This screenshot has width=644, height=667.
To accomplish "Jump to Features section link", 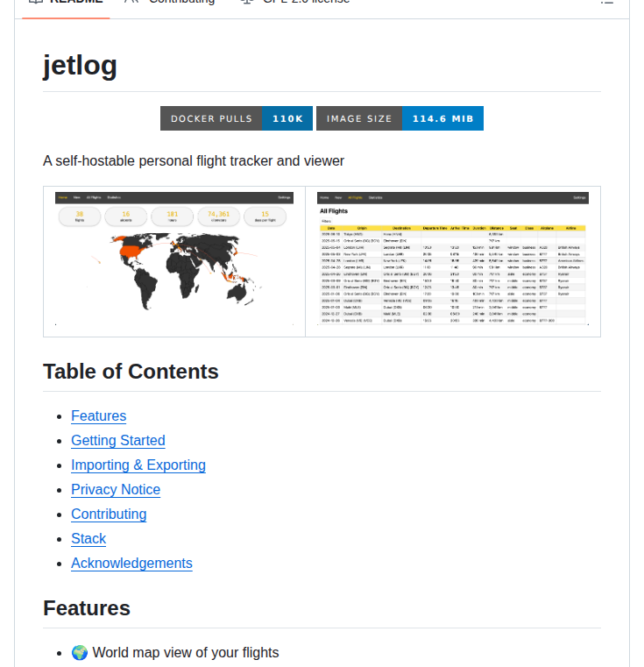I will click(99, 415).
